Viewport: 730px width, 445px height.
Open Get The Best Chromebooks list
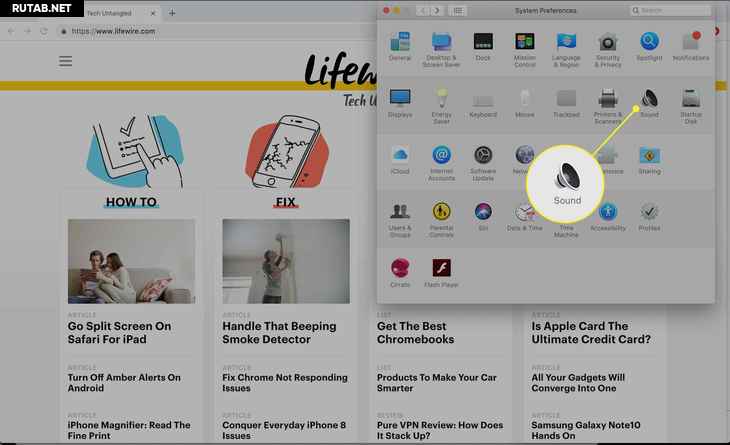coord(415,332)
